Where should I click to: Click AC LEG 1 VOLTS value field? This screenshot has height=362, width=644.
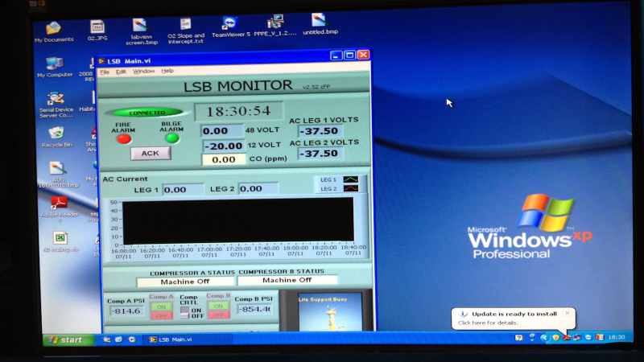tap(319, 131)
